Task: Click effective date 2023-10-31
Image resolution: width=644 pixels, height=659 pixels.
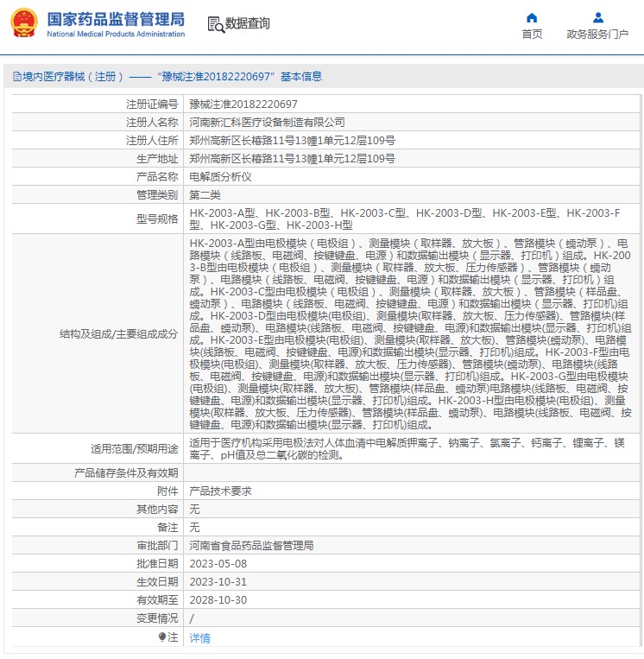Action: pos(218,581)
